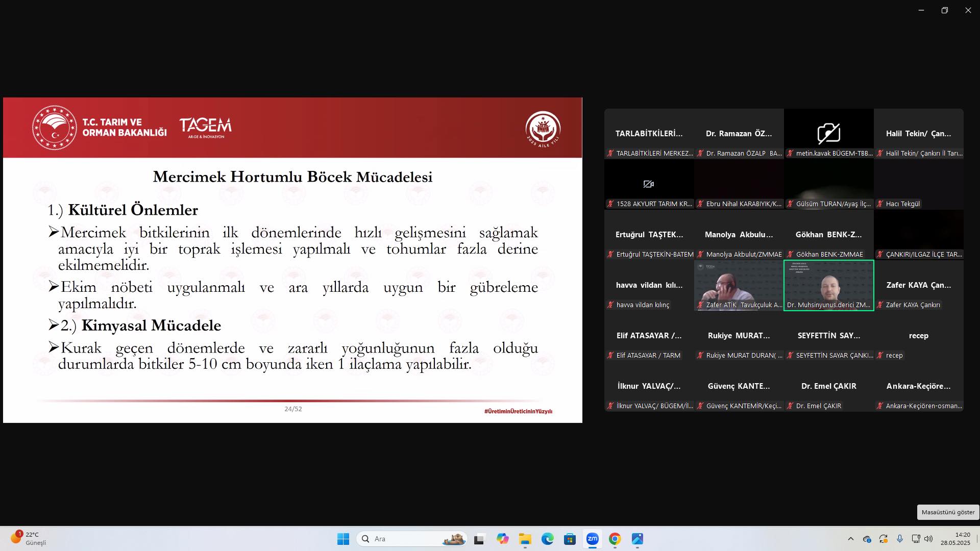Screen dimensions: 980x551
Task: Open the weather widget showing 22°C
Action: pyautogui.click(x=29, y=539)
